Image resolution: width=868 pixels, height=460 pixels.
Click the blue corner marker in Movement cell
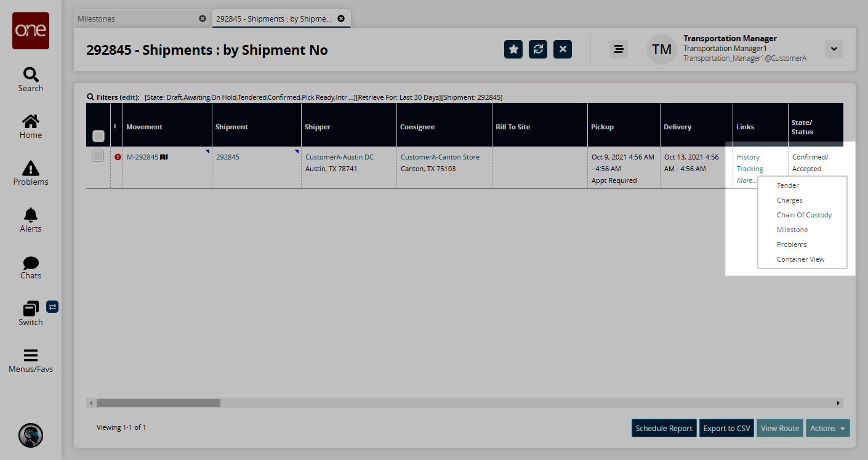point(207,151)
